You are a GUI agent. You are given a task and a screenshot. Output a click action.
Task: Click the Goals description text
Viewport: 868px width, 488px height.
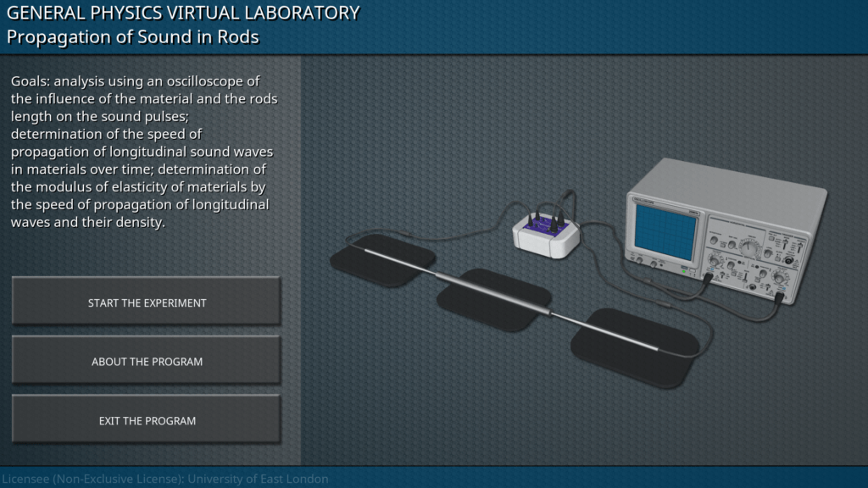pyautogui.click(x=144, y=152)
